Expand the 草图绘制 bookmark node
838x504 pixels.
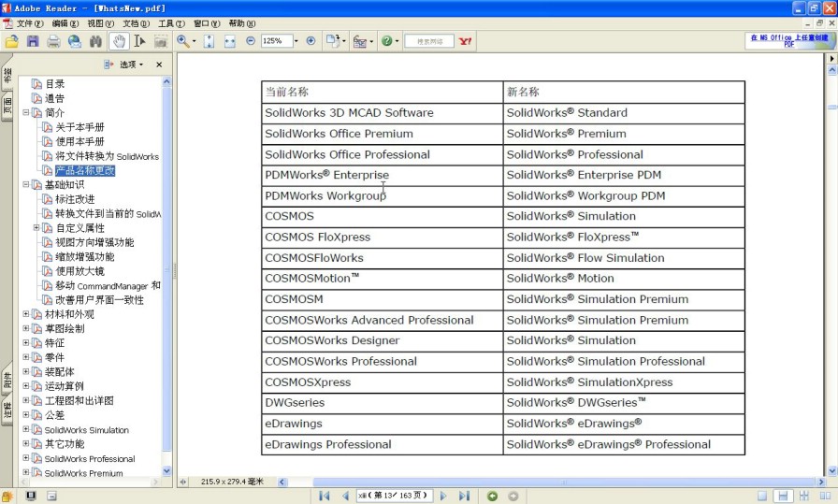click(x=25, y=328)
